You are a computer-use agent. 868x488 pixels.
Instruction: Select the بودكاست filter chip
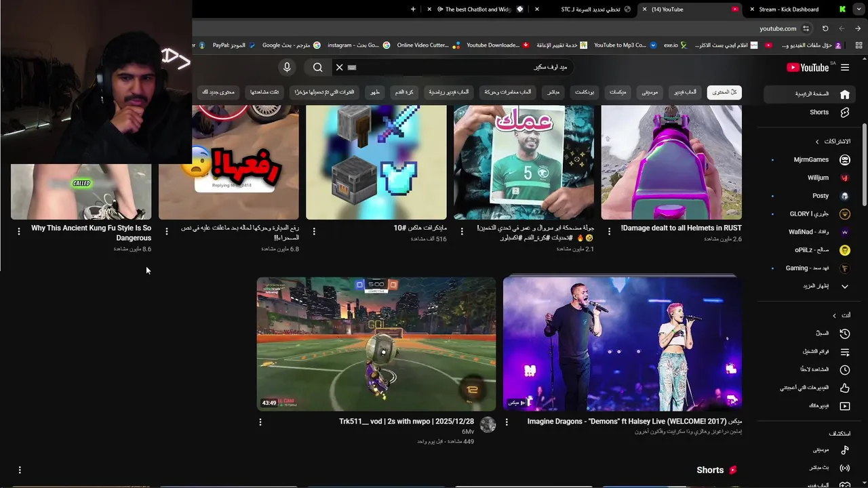(585, 92)
